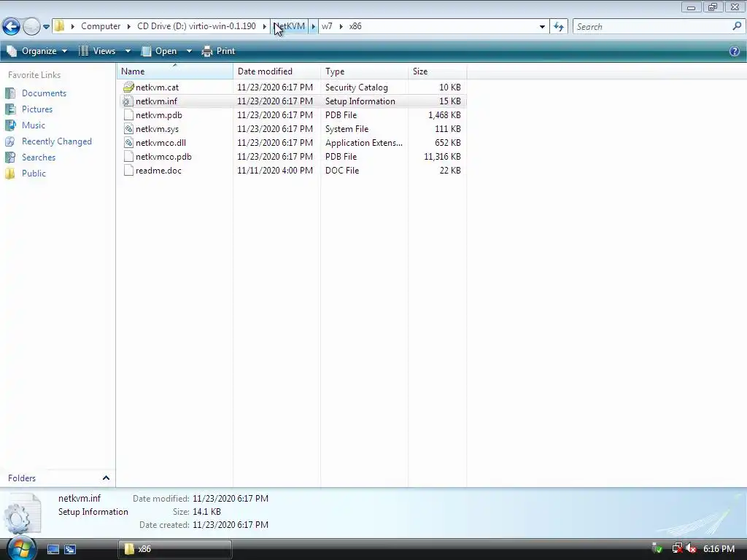Click the Searches icon in sidebar
Viewport: 747px width, 560px height.
point(10,157)
